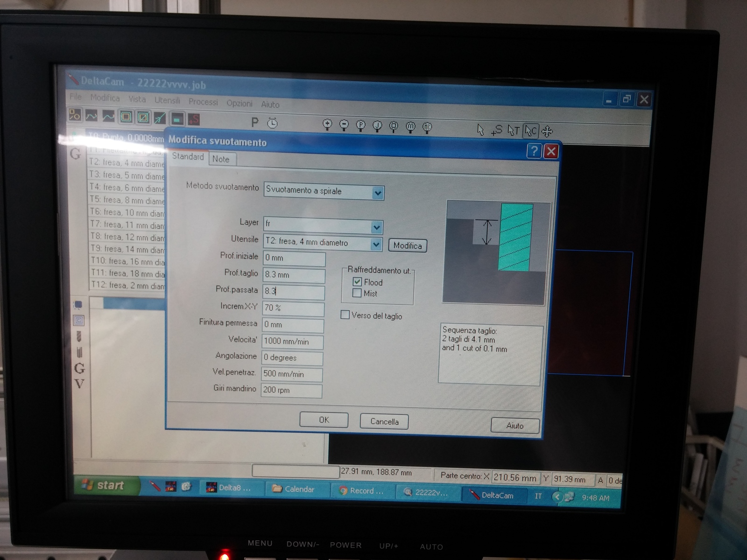Image resolution: width=747 pixels, height=560 pixels.
Task: Click the Prof.passata input field
Action: coord(293,292)
